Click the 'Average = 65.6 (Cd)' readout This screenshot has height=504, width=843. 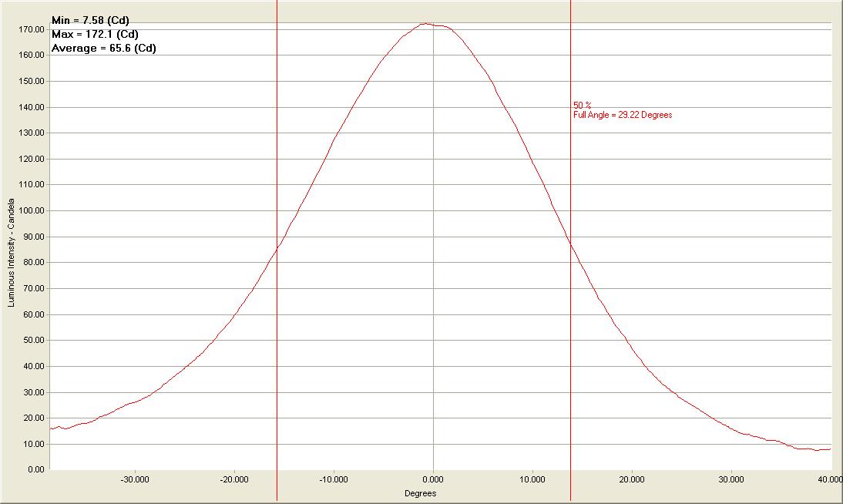[x=103, y=49]
